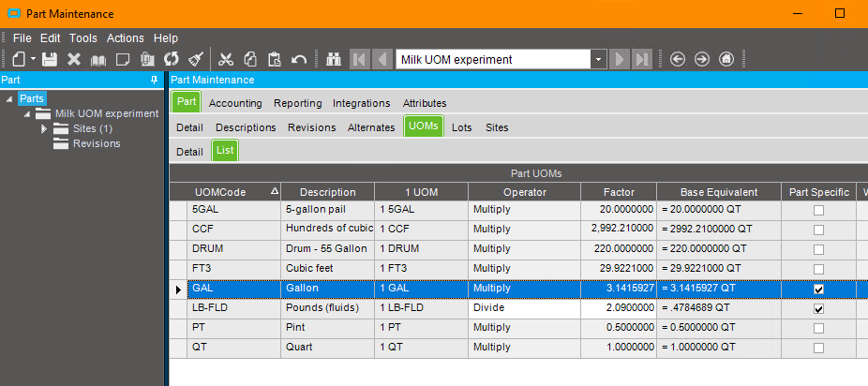Click the Delete X toolbar icon
This screenshot has height=386, width=868.
tap(74, 59)
